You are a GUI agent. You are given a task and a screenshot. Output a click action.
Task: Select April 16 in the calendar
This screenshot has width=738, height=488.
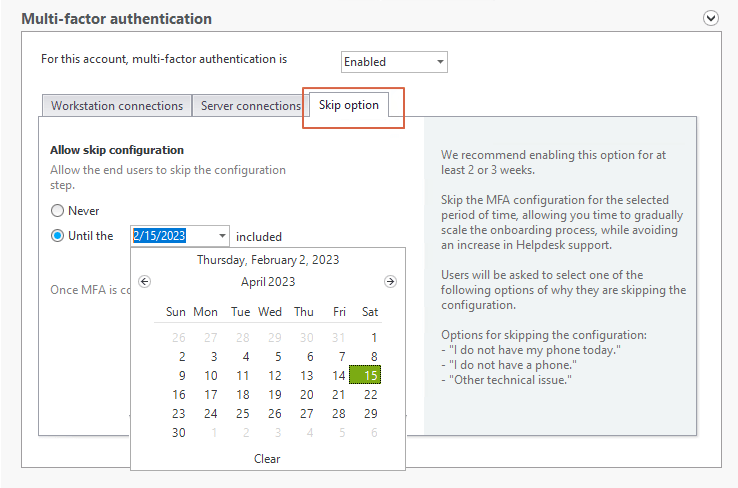[x=178, y=394]
